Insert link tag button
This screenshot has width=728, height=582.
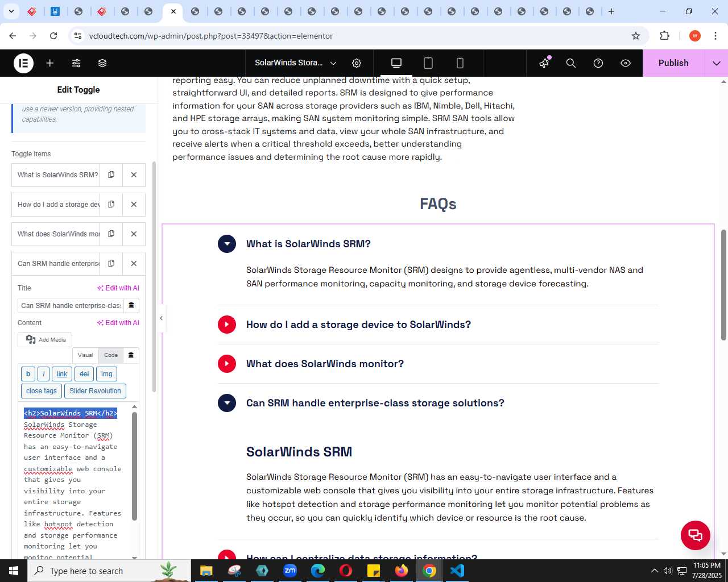(62, 374)
